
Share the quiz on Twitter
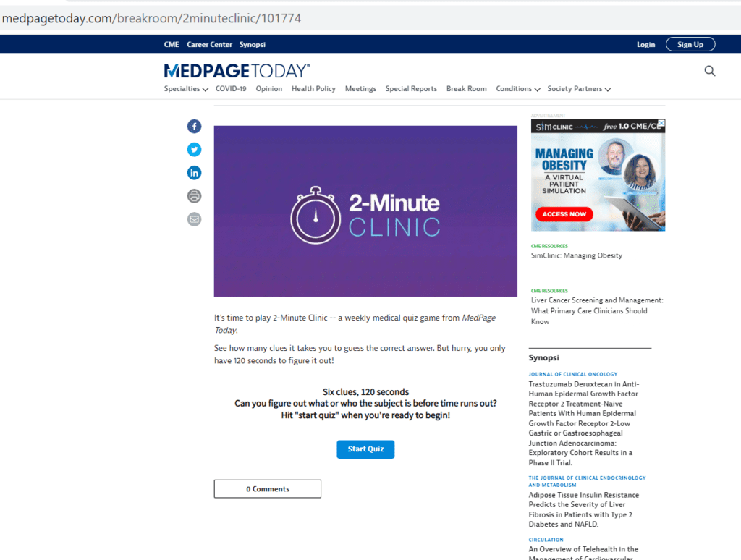click(x=194, y=149)
